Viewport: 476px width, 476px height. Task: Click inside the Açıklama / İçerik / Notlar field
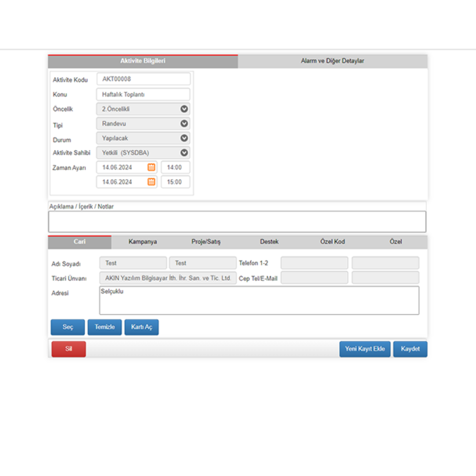pyautogui.click(x=238, y=221)
